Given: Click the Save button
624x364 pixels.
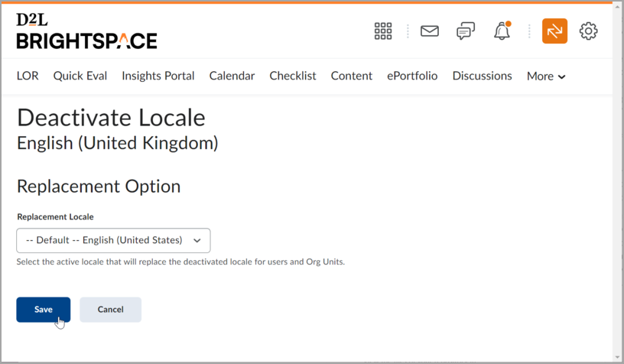Looking at the screenshot, I should coord(44,310).
